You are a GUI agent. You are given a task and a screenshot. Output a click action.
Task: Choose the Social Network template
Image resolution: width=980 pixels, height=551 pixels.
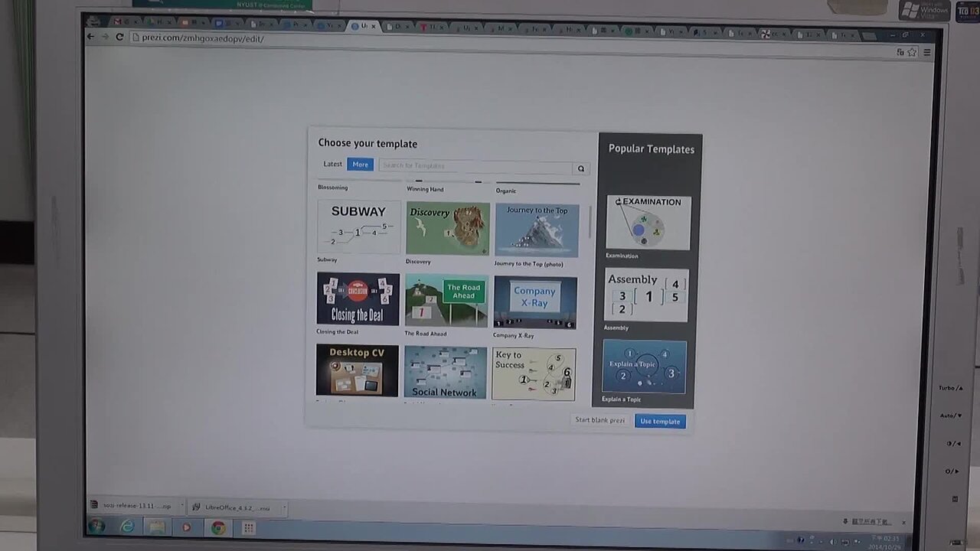445,373
